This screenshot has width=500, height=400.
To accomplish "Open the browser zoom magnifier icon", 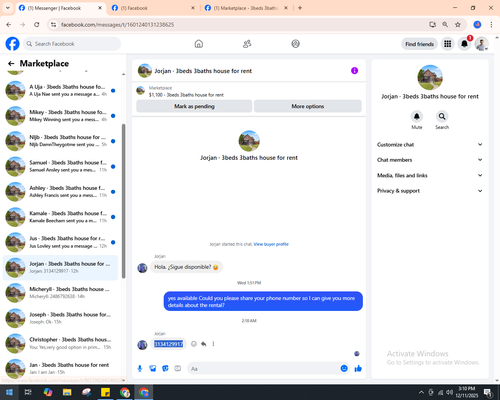I will pos(445,25).
